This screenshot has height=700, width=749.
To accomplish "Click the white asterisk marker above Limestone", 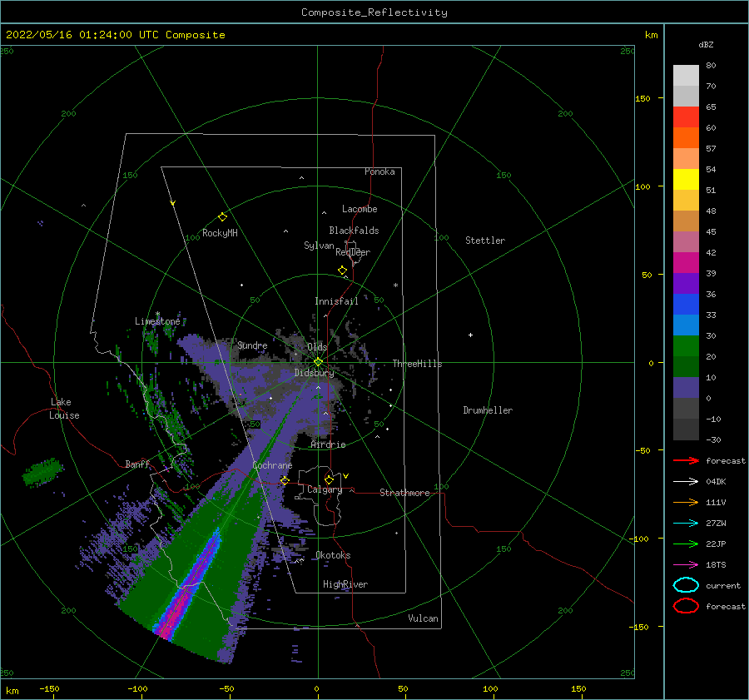I will (157, 314).
